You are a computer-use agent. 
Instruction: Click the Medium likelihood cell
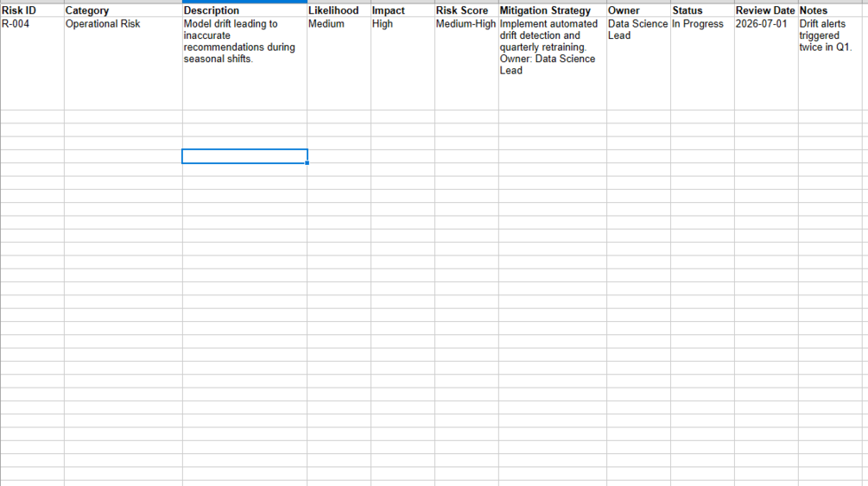point(339,64)
